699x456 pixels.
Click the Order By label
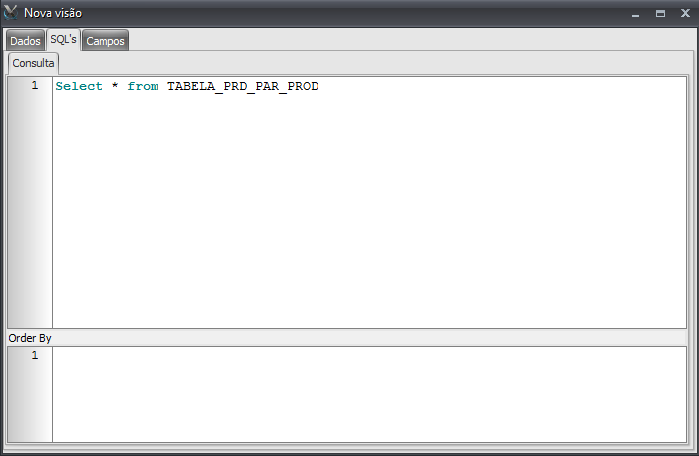point(30,338)
